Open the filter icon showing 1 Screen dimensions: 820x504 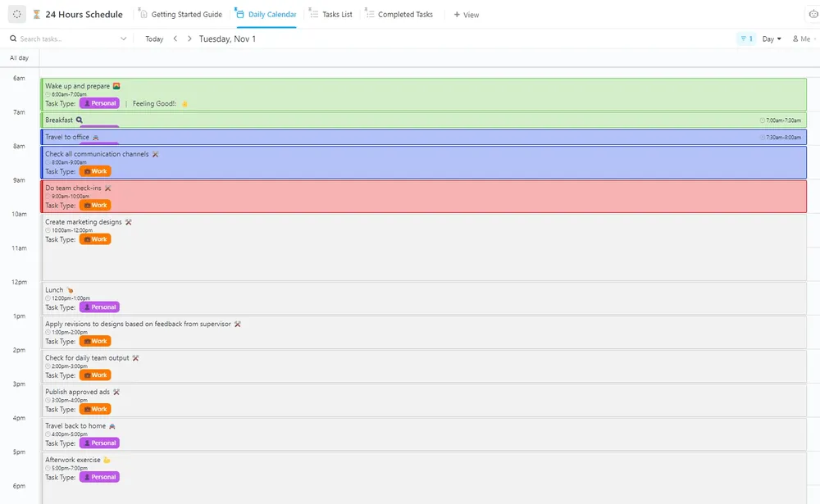pos(746,39)
